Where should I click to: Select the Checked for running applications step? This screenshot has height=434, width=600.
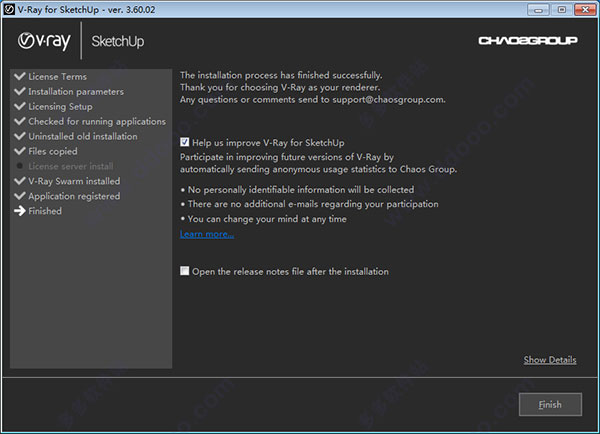[x=96, y=121]
